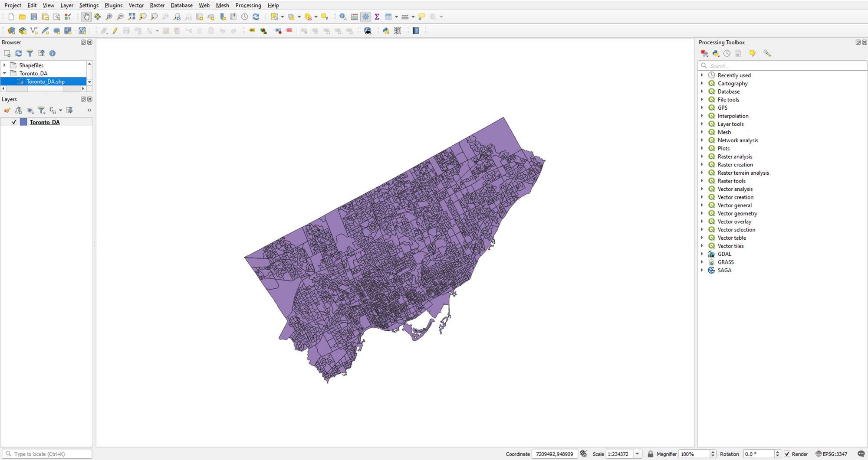Expand the Shapefiles folder in Browser

[x=5, y=65]
